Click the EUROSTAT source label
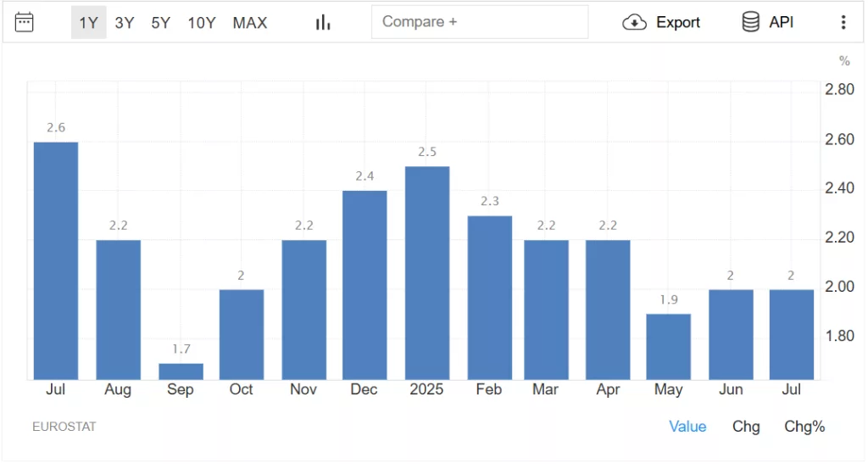 coord(64,427)
